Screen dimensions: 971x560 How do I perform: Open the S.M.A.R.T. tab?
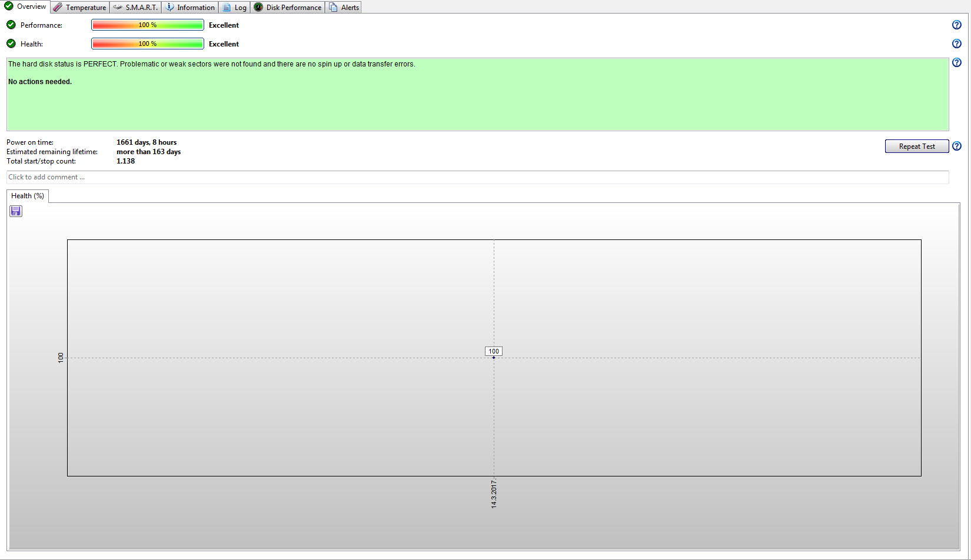(135, 7)
